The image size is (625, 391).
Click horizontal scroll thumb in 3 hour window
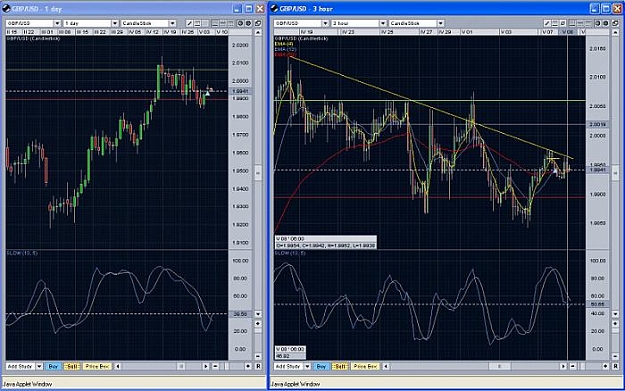click(x=499, y=366)
